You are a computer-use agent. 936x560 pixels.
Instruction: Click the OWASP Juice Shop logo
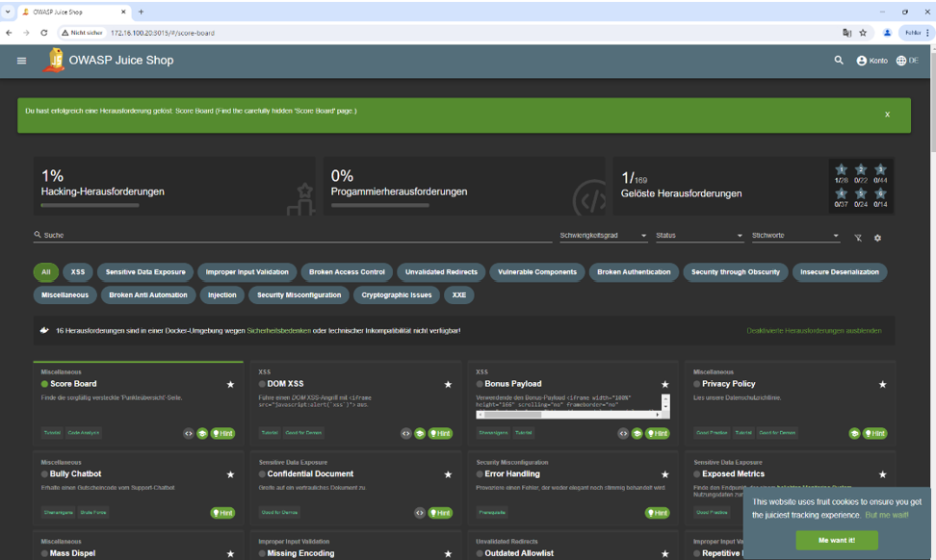point(55,60)
